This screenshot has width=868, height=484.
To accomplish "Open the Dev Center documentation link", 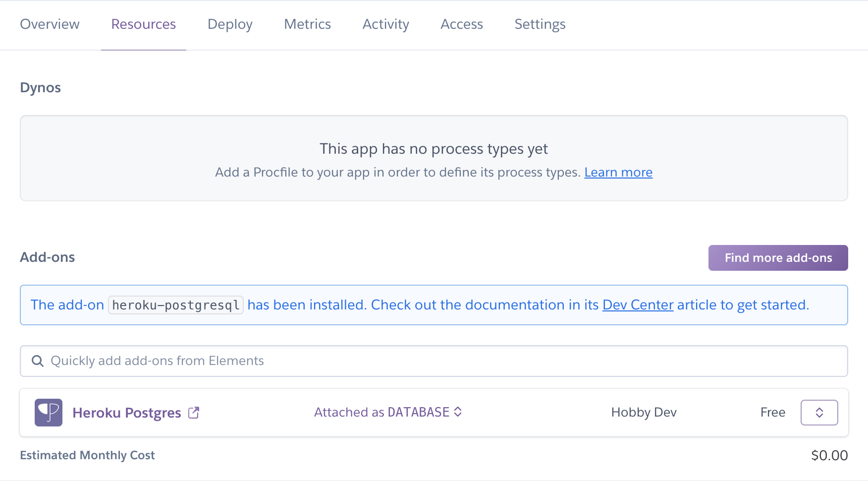I will [x=638, y=304].
